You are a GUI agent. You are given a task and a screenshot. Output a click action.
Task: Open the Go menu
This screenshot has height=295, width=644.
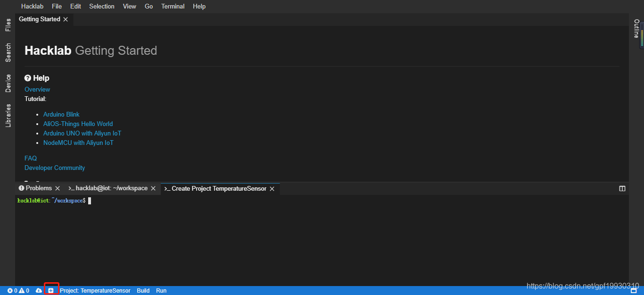pyautogui.click(x=149, y=6)
